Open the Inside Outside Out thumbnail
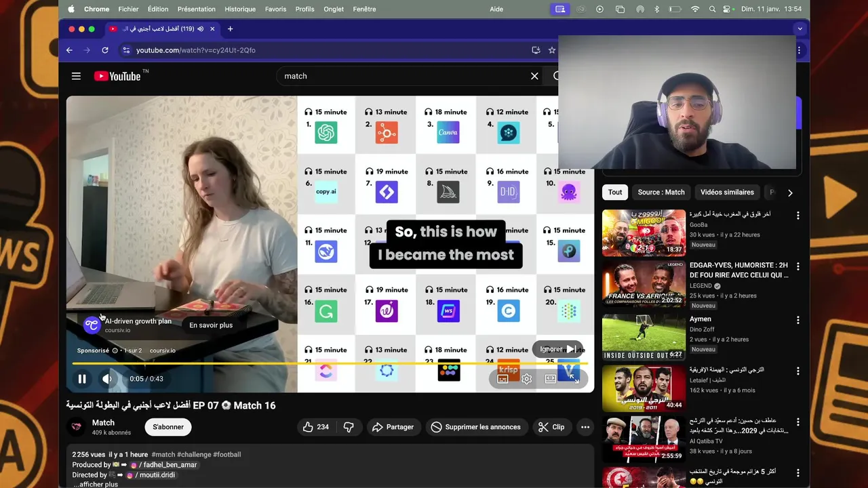The width and height of the screenshot is (868, 488). coord(644,337)
